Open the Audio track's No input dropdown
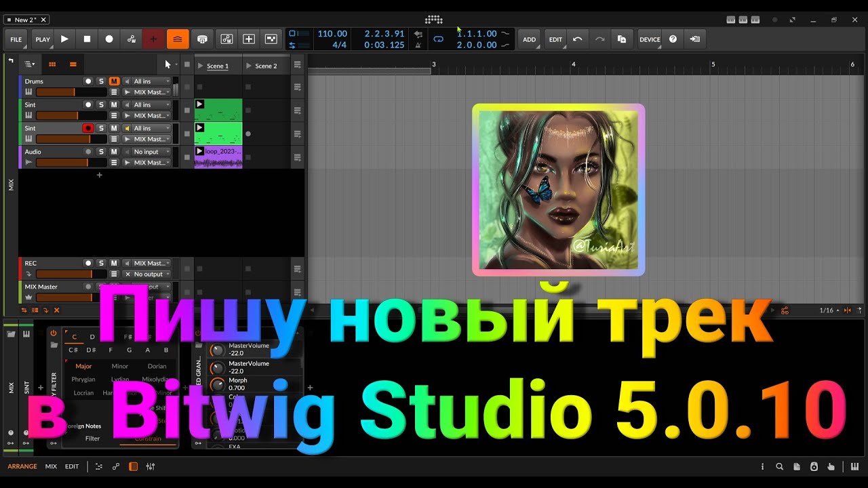The height and width of the screenshot is (488, 868). click(151, 152)
